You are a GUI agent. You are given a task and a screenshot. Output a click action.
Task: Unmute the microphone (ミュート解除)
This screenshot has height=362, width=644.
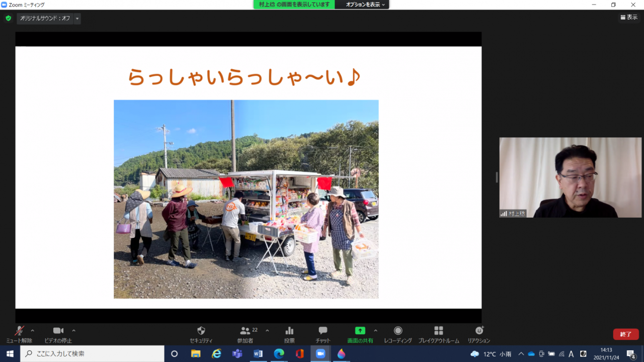[19, 331]
